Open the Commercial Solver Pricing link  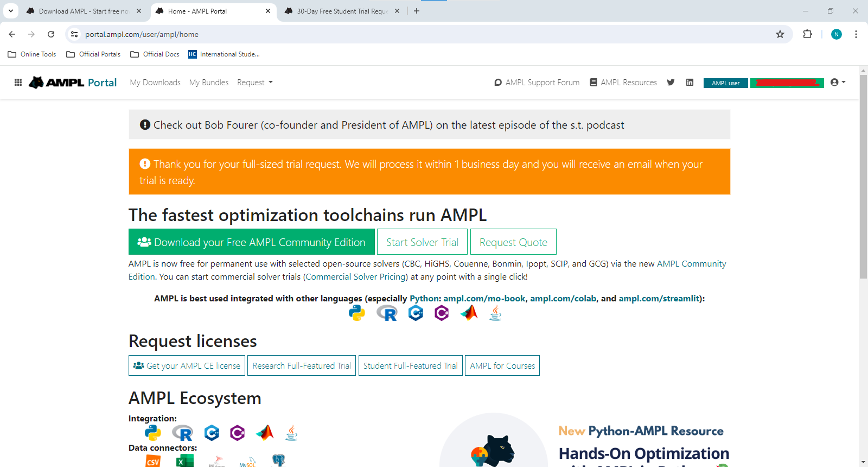coord(355,277)
